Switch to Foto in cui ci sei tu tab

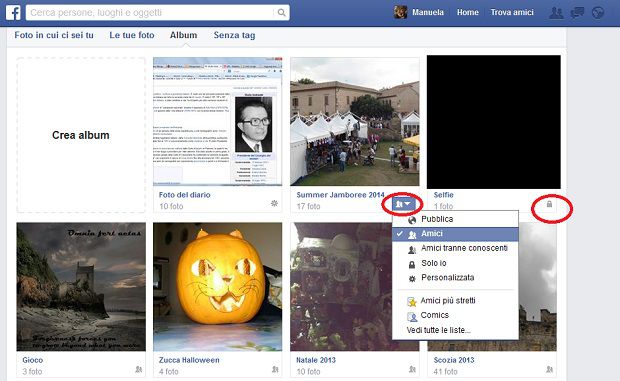54,35
